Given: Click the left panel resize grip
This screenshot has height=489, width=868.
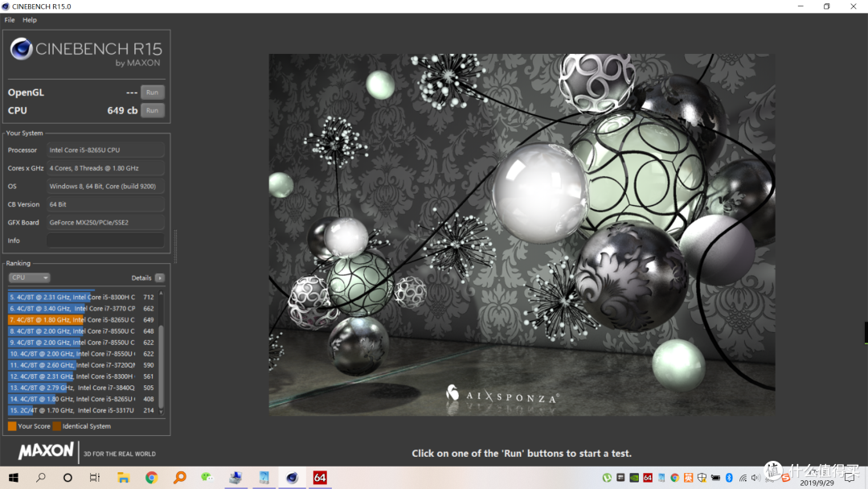Looking at the screenshot, I should (x=175, y=246).
